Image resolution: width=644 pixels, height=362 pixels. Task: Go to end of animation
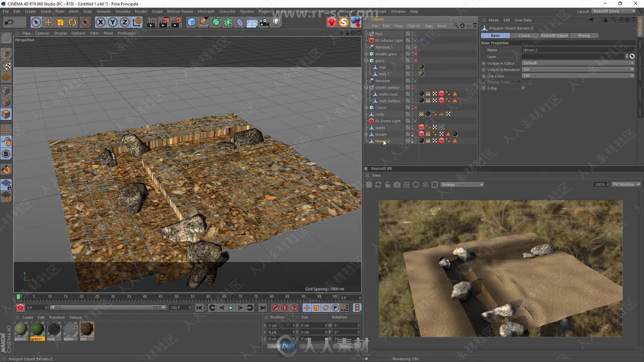pos(263,308)
